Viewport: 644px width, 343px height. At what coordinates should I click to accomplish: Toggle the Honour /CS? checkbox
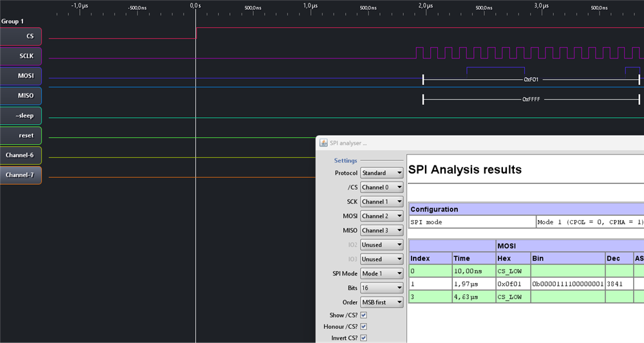(x=363, y=326)
